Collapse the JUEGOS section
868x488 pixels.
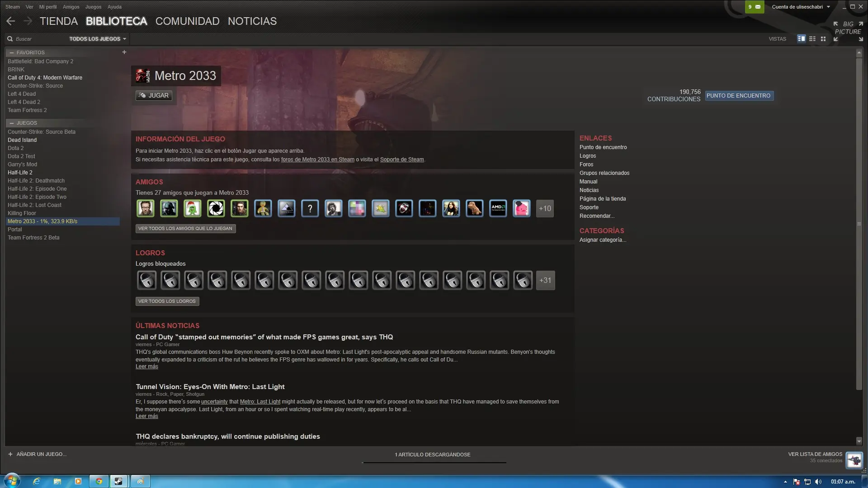click(12, 123)
